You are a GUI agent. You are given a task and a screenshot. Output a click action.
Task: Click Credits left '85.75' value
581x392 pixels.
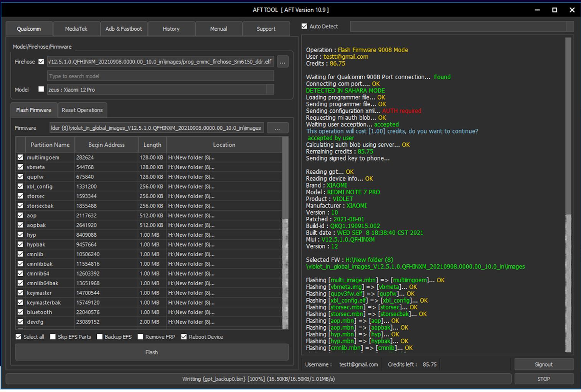[430, 364]
